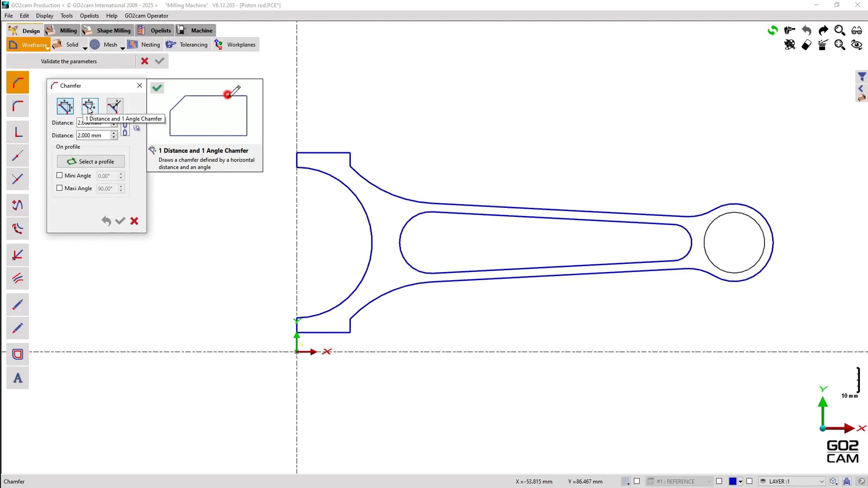Open the File menu
Viewport: 868px width, 488px height.
pos(9,16)
